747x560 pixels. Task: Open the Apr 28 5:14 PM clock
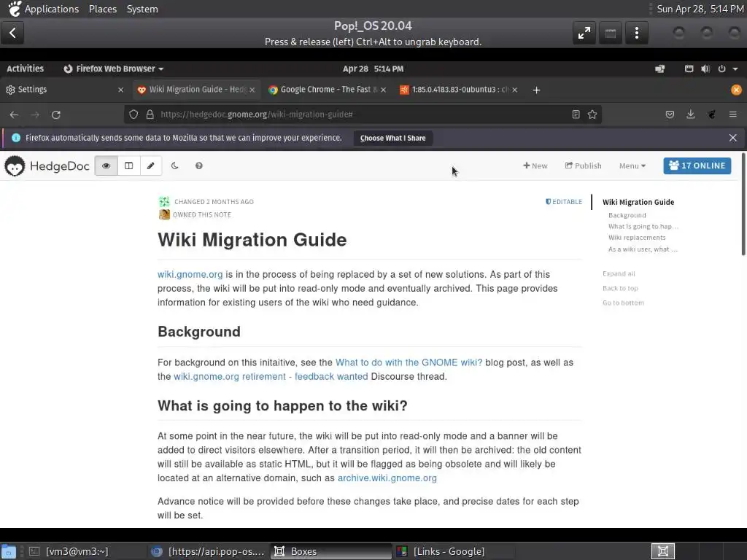coord(373,69)
